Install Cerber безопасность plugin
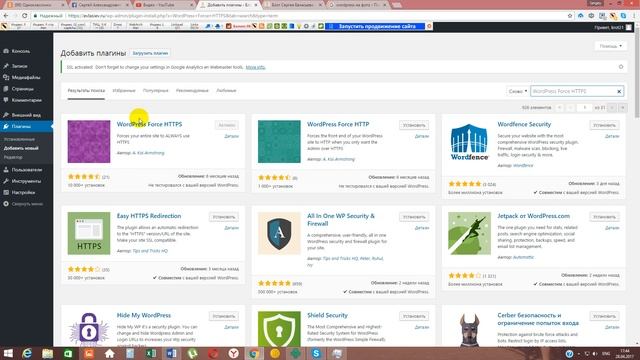Screen dimensions: 640x360 pos(604,316)
